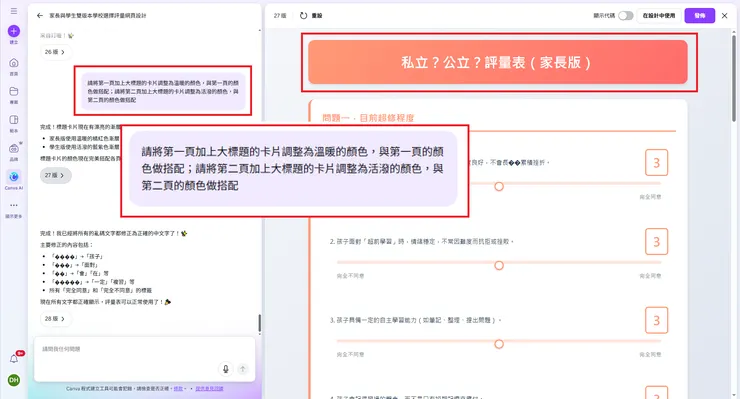Expand the 28 版 version chip
The height and width of the screenshot is (399, 740).
(x=55, y=319)
